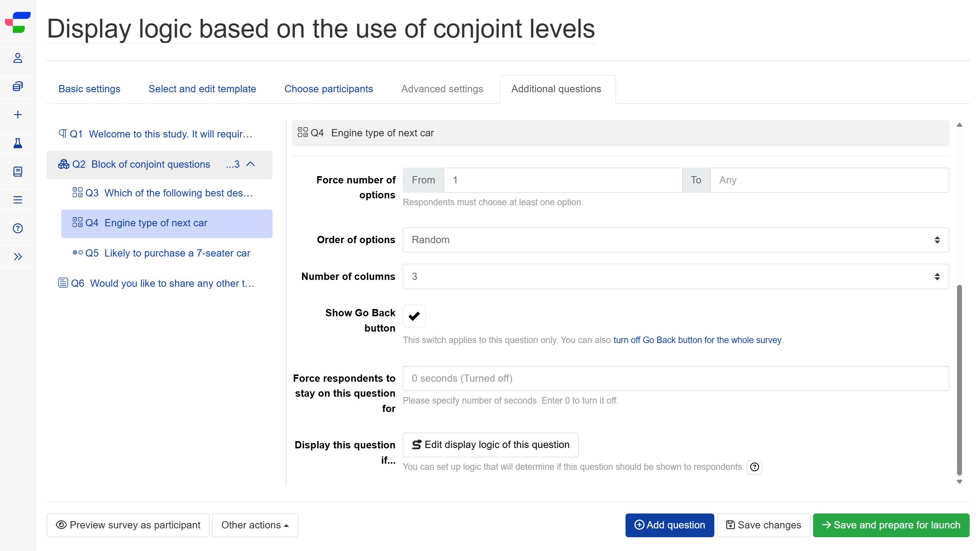Click the text-box icon beside Q6

click(63, 283)
